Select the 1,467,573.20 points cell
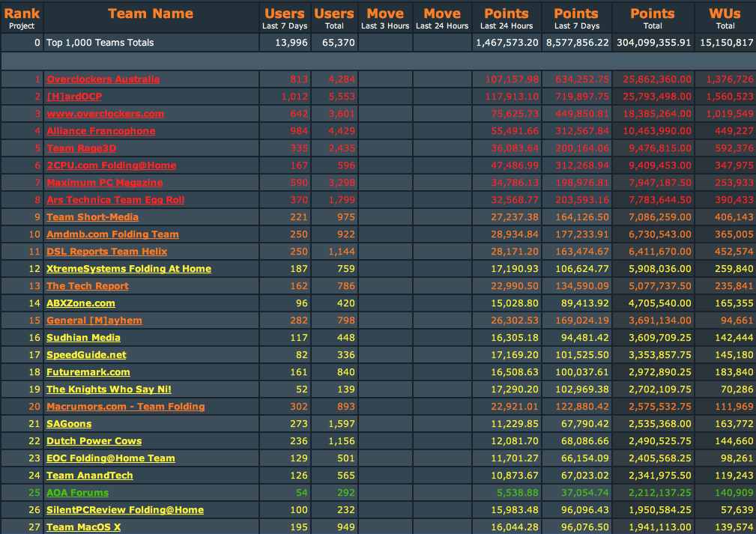756x534 pixels. 506,43
